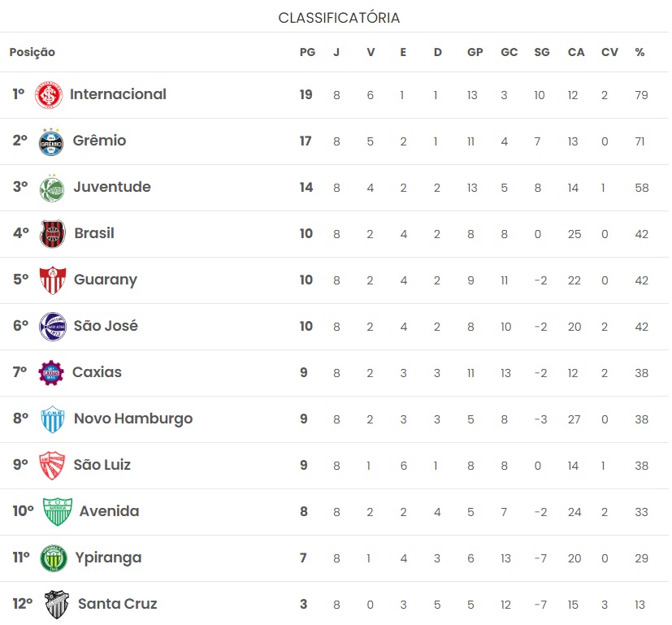Sort by the PG points column header
Screen dimensions: 672x625
pyautogui.click(x=307, y=52)
